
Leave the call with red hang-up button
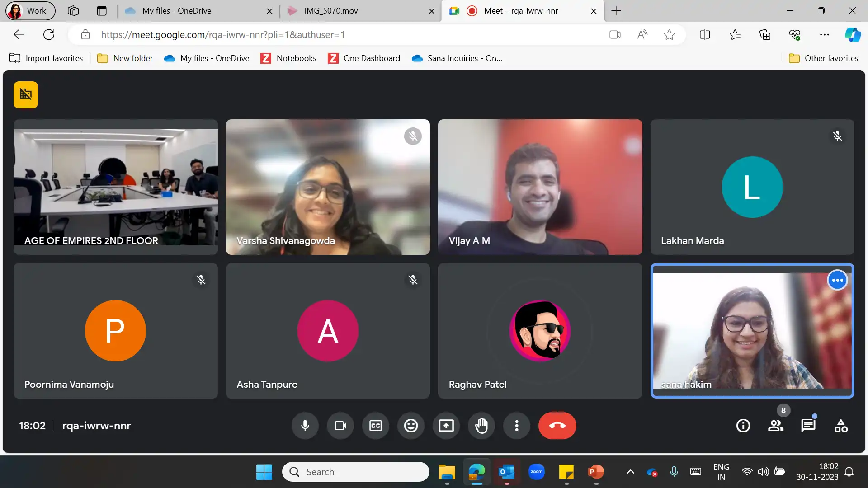[557, 426]
